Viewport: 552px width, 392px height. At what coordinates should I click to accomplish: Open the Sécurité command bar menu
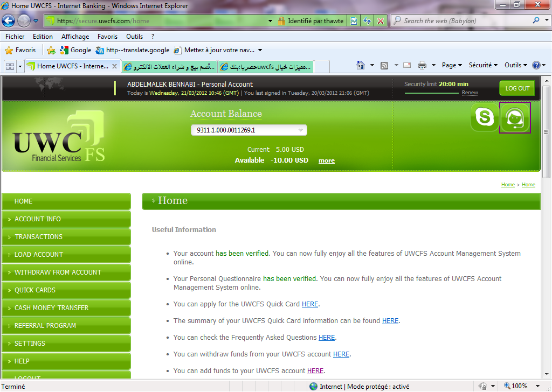(483, 65)
